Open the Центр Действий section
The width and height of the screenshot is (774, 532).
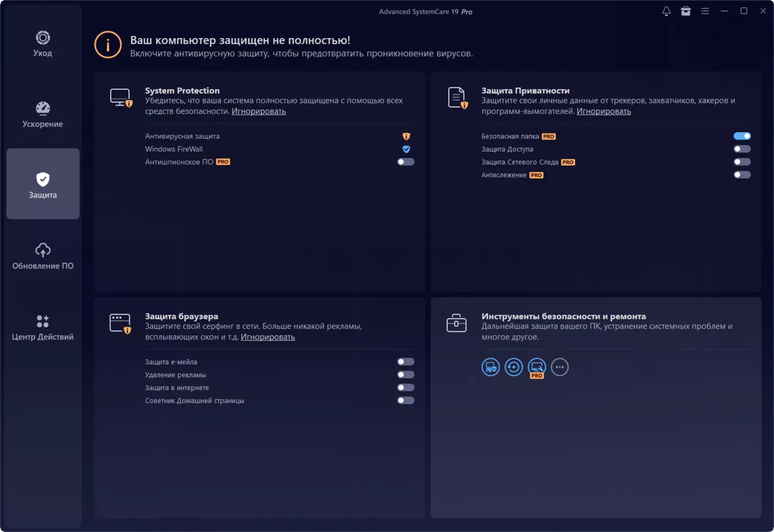click(43, 328)
